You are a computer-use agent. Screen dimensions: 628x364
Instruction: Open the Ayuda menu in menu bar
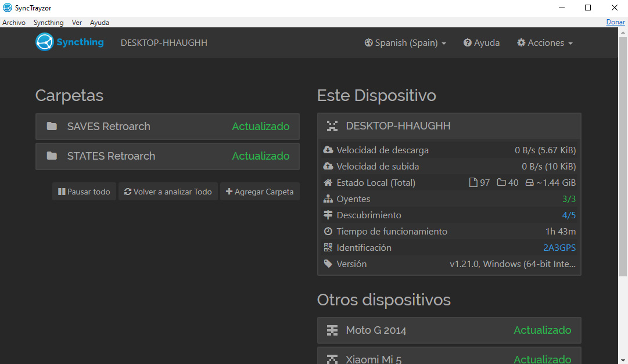tap(99, 23)
